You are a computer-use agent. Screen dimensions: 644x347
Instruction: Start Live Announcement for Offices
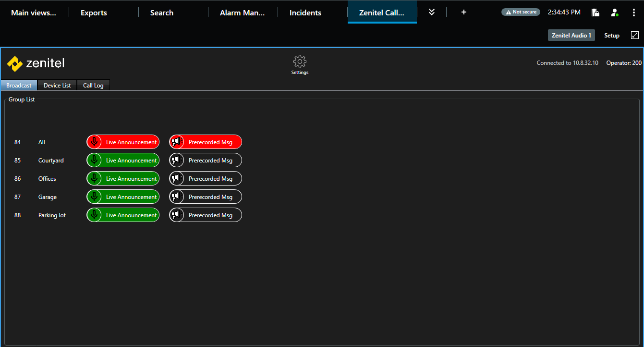(x=131, y=179)
